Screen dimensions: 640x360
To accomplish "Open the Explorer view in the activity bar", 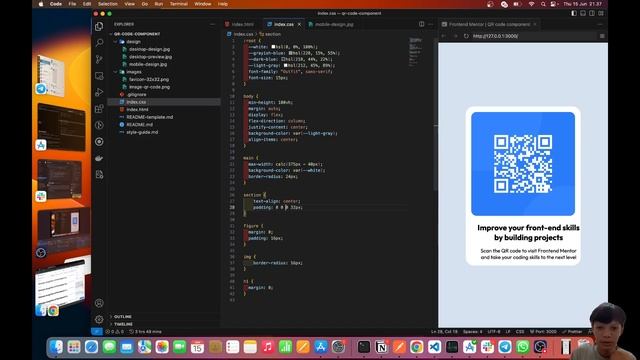I will 99,27.
